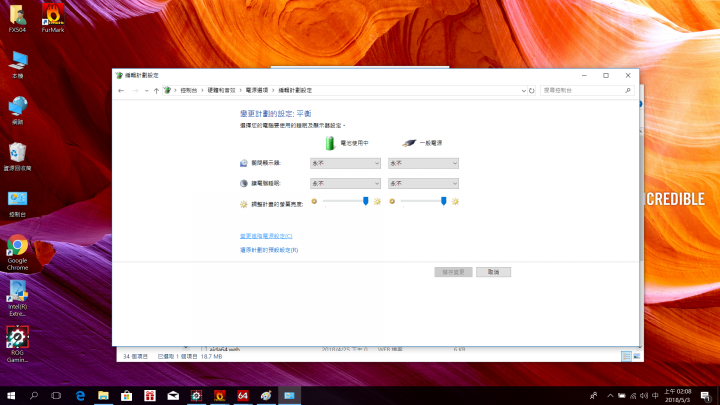The width and height of the screenshot is (720, 405).
Task: Open taskbar search
Action: pos(34,395)
